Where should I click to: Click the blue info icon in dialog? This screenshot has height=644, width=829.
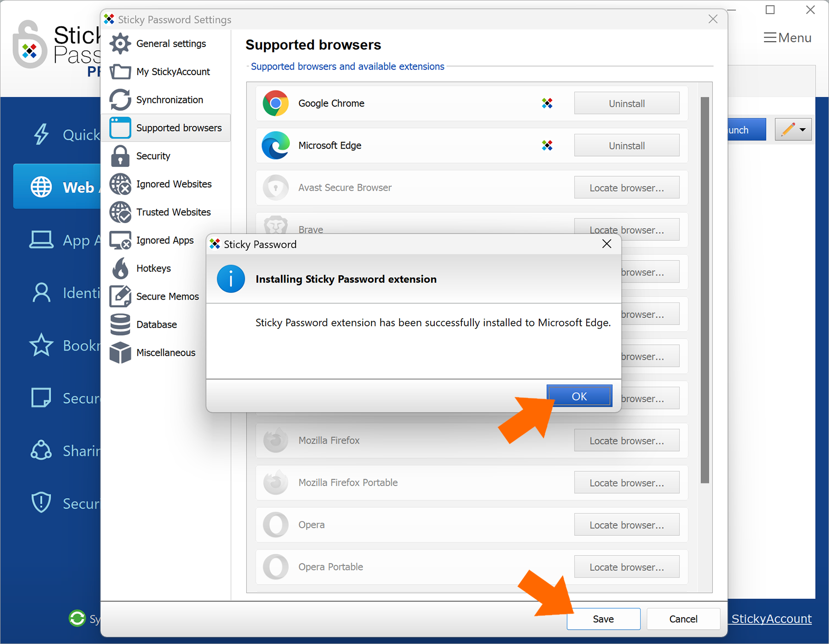click(x=231, y=279)
